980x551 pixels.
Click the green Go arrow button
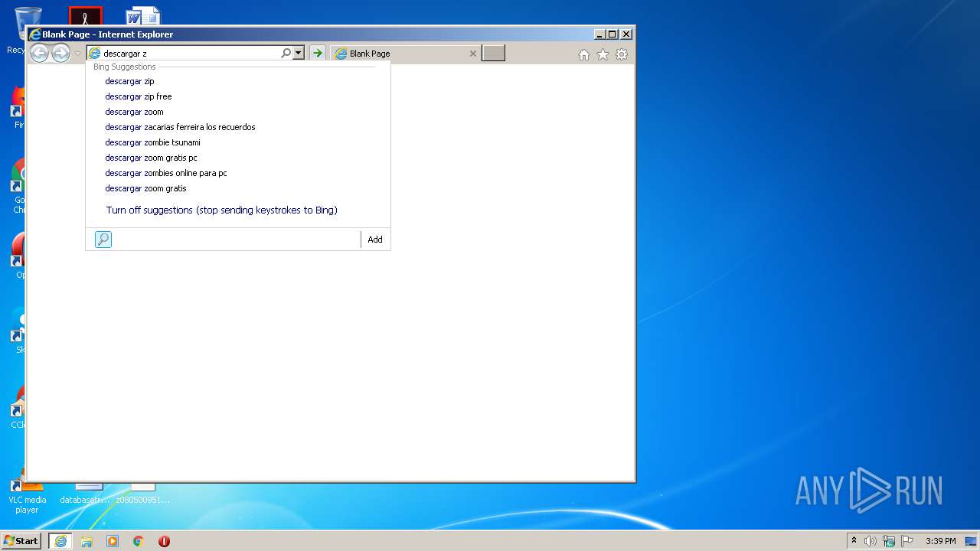[x=317, y=54]
